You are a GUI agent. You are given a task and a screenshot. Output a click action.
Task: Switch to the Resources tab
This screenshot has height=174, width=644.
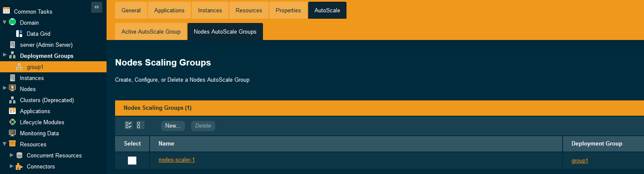coord(249,10)
